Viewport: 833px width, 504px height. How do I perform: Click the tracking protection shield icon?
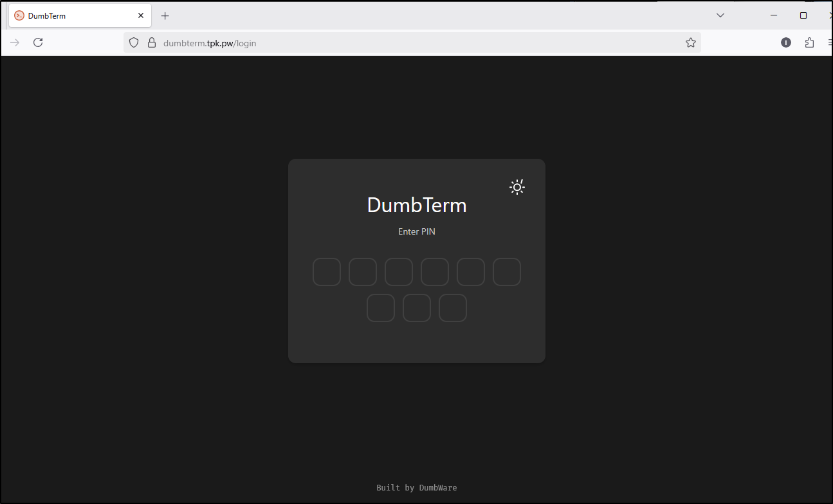[x=134, y=42]
